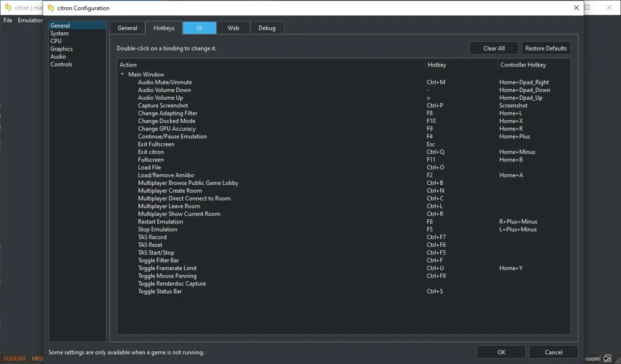Select CPU in the settings sidebar
621x364 pixels.
56,41
